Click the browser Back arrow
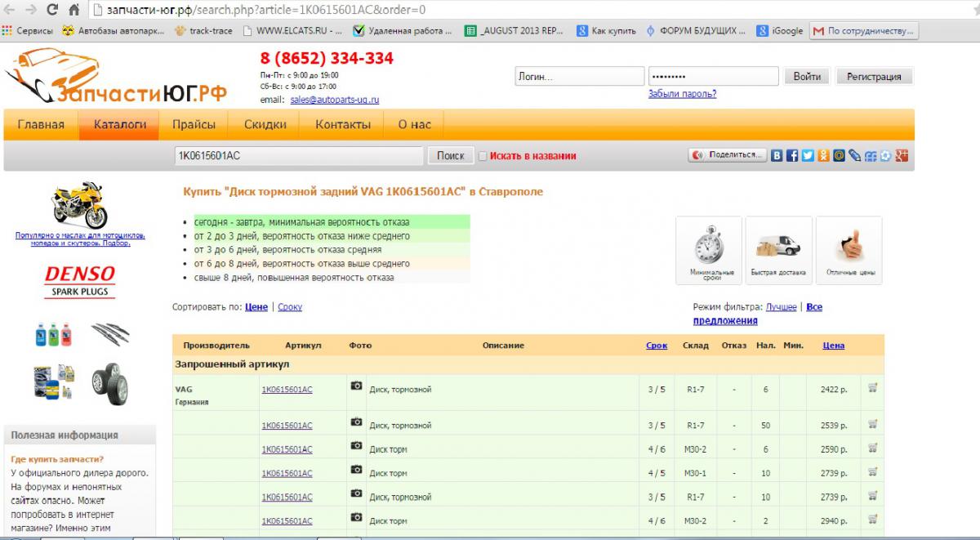980x540 pixels. pos(10,11)
